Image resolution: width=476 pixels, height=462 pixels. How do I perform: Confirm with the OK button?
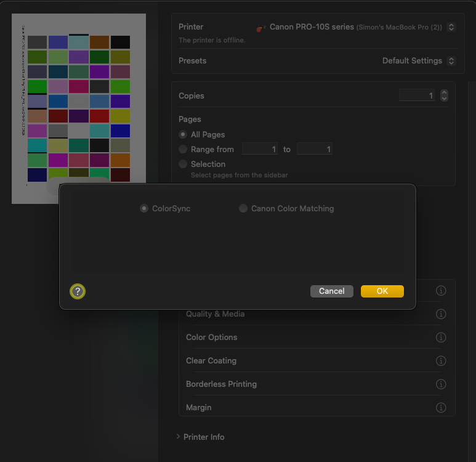pos(382,291)
